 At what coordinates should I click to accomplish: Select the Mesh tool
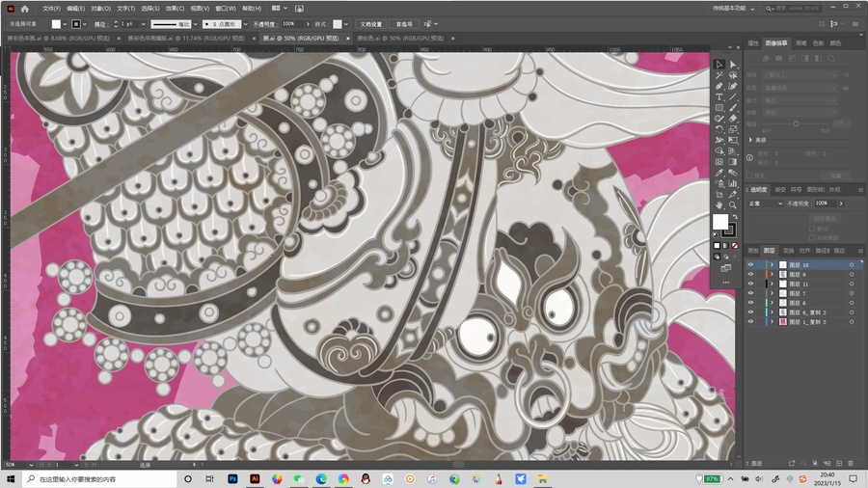719,162
